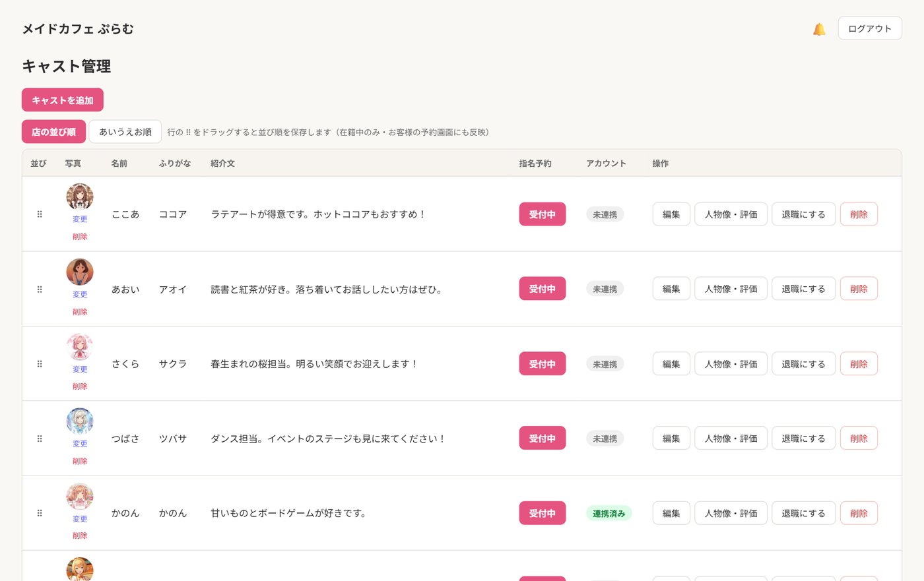Viewport: 924px width, 581px height.
Task: Toggle 受付中 booking status for つばさ
Action: pos(543,439)
